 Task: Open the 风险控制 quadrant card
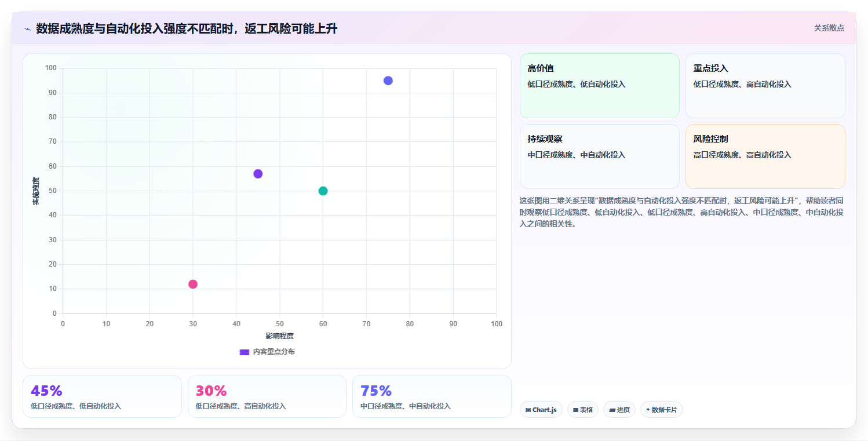(765, 156)
